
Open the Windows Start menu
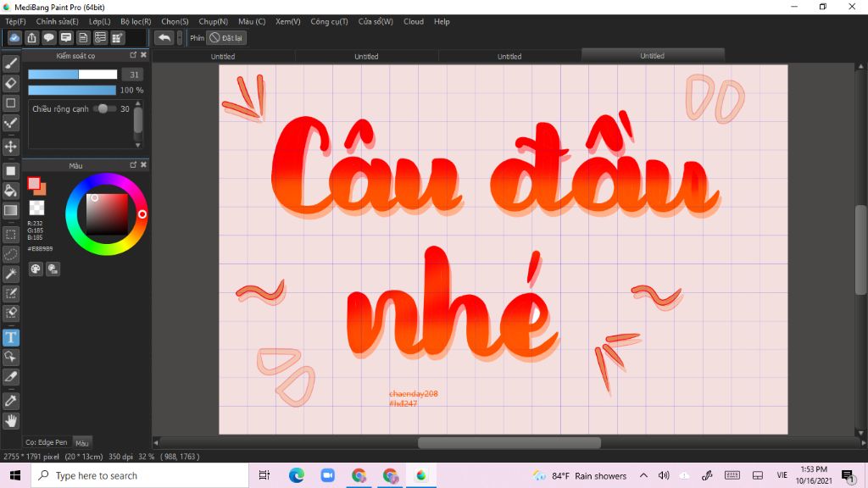(x=15, y=475)
